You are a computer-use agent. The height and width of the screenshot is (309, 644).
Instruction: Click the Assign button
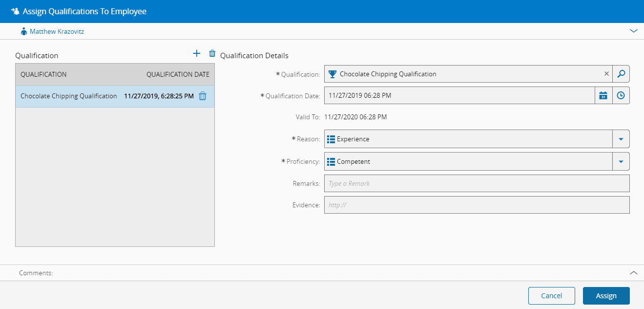point(606,296)
